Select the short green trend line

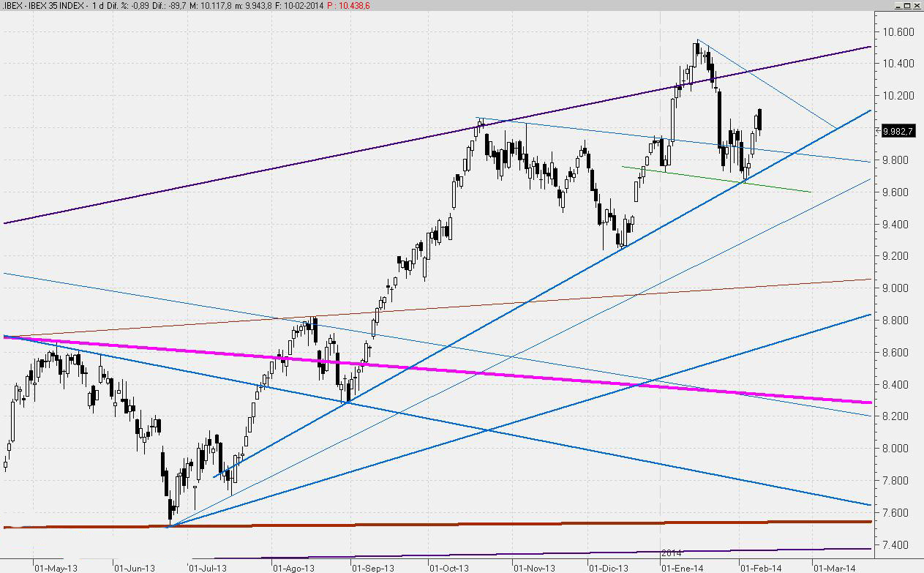(717, 179)
